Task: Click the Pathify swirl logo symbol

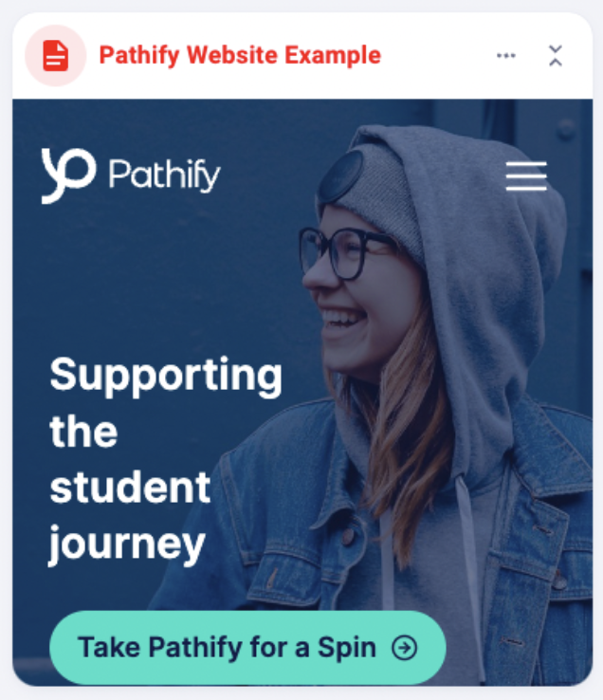Action: pos(68,175)
